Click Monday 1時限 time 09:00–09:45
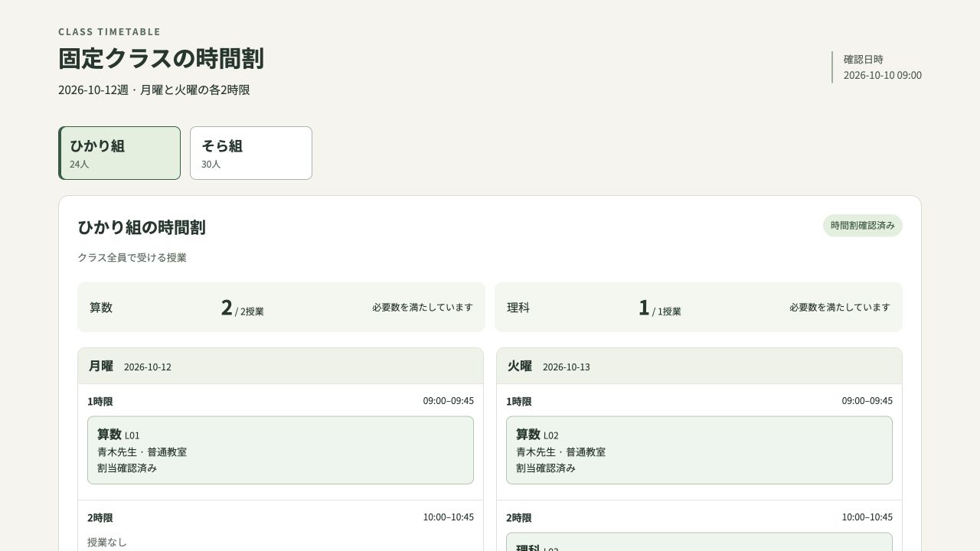This screenshot has height=551, width=980. click(x=449, y=401)
